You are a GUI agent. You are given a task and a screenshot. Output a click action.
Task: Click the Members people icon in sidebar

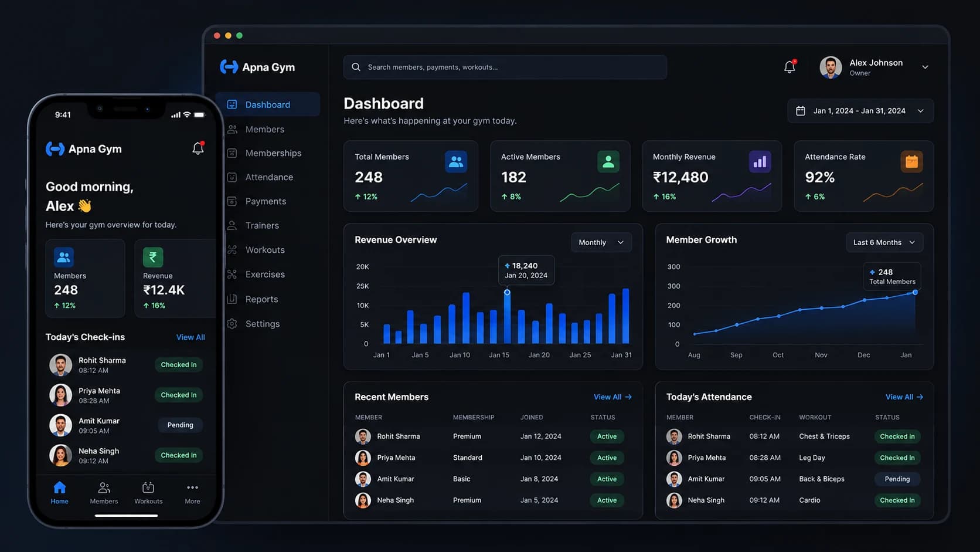tap(232, 129)
